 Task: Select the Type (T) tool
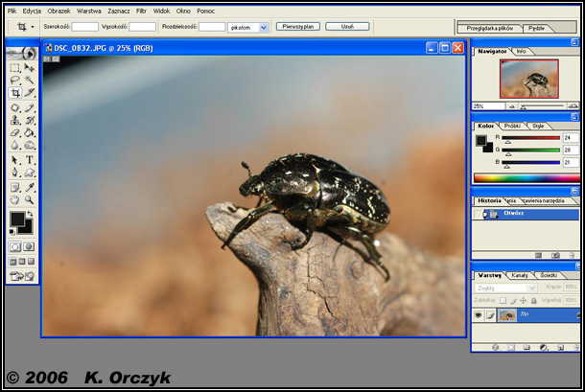(x=29, y=160)
